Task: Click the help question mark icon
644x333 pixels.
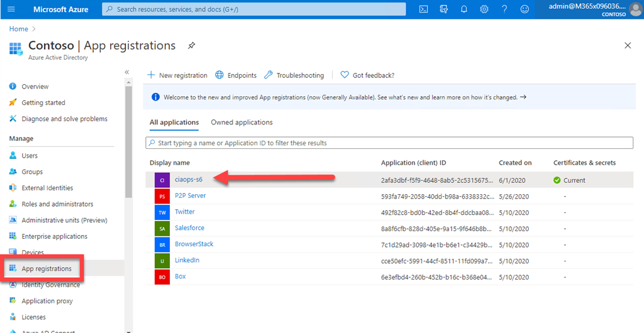Action: [x=504, y=9]
